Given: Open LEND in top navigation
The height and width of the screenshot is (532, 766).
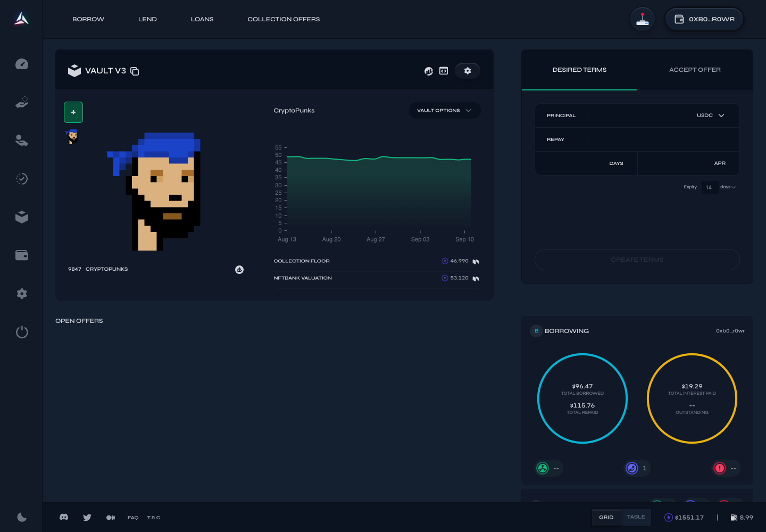Looking at the screenshot, I should tap(147, 19).
